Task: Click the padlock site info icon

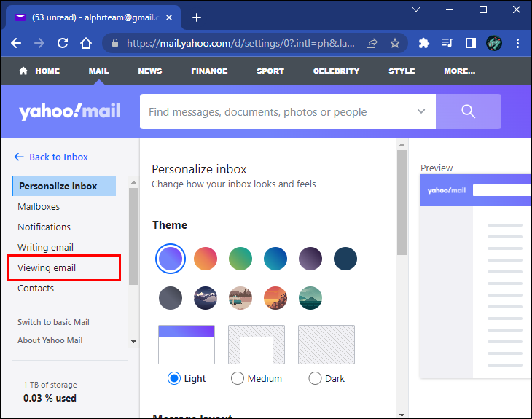Action: pos(115,43)
